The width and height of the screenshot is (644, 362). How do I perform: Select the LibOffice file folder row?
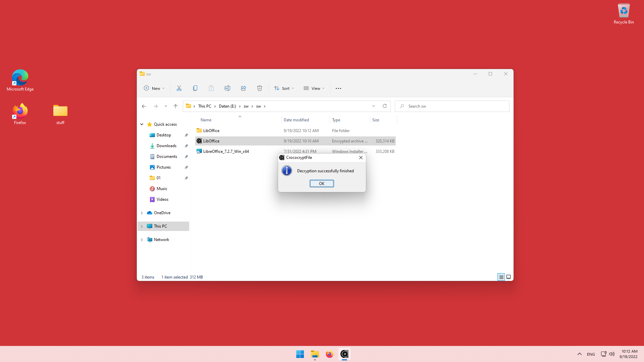point(296,131)
